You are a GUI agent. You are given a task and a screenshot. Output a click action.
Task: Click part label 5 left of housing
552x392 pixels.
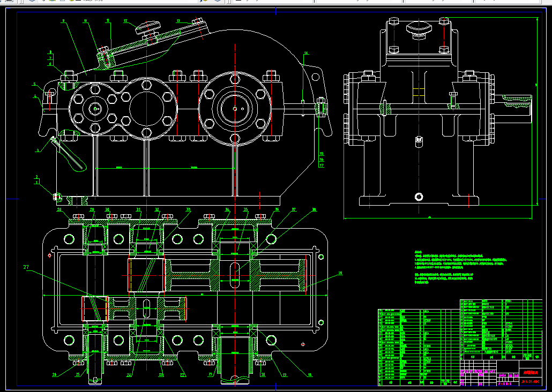pos(34,84)
